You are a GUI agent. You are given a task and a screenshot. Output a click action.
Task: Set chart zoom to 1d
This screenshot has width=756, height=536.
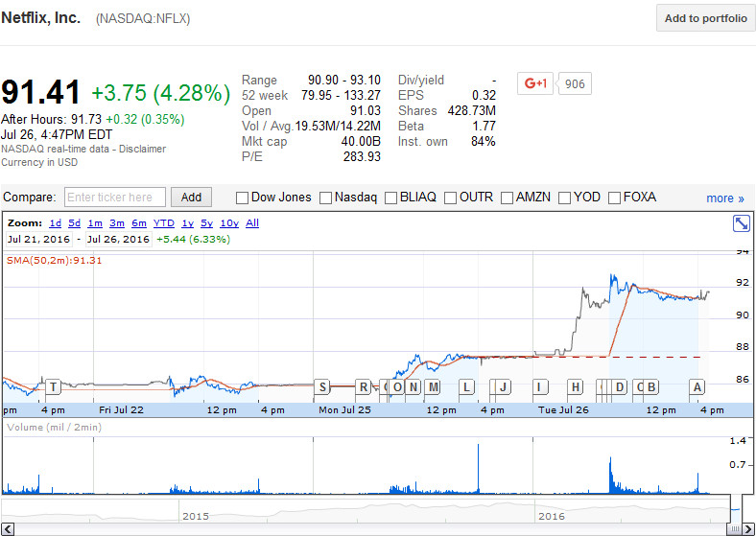(x=56, y=223)
